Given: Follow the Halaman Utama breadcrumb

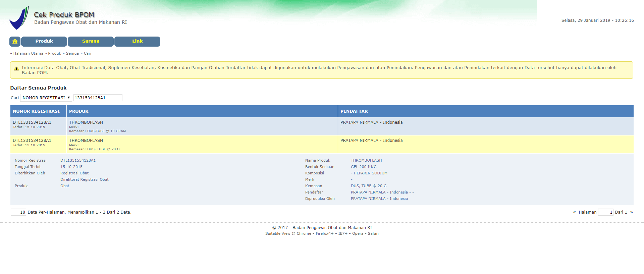Looking at the screenshot, I should (x=28, y=53).
